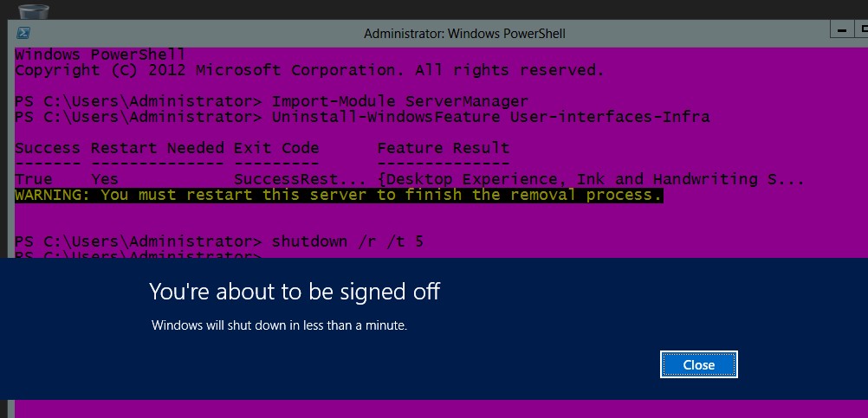Click the Exit Code column header
Image resolution: width=868 pixels, height=418 pixels.
pos(276,148)
